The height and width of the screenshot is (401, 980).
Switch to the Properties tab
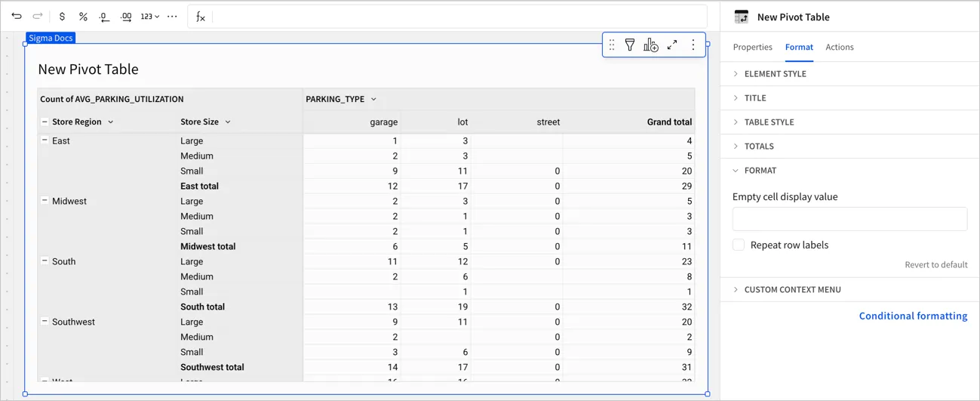(x=753, y=47)
